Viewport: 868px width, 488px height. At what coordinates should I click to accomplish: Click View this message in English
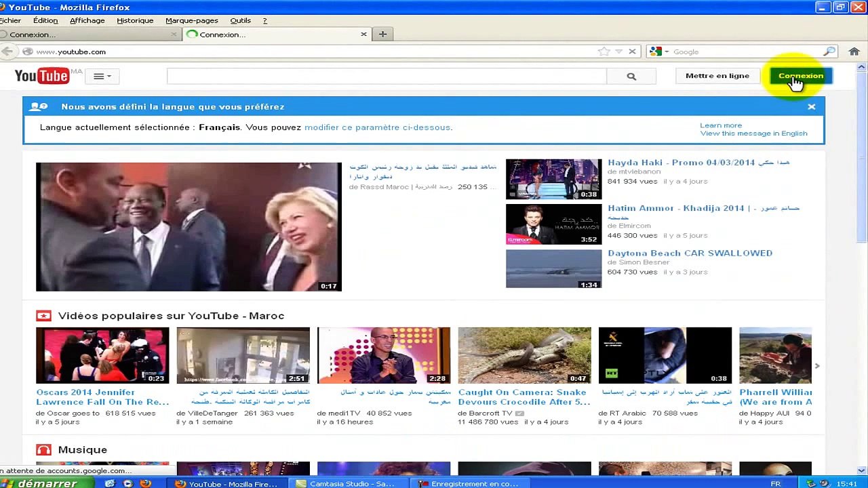753,134
